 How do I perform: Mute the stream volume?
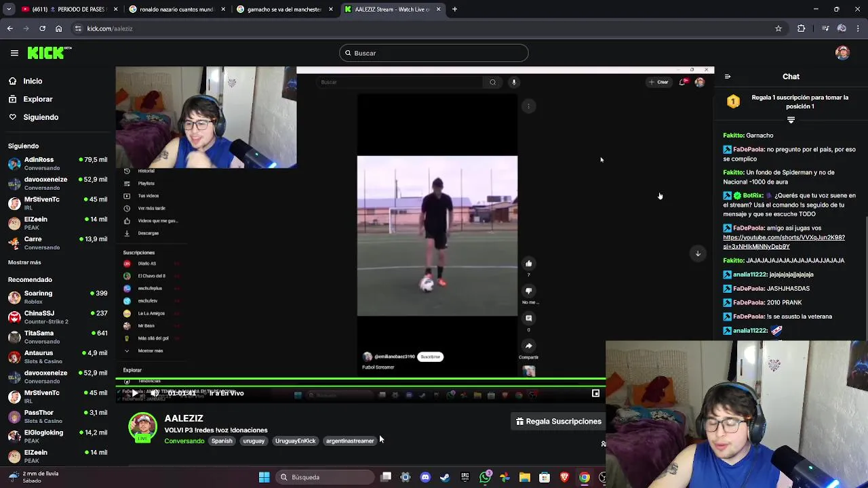coord(155,393)
